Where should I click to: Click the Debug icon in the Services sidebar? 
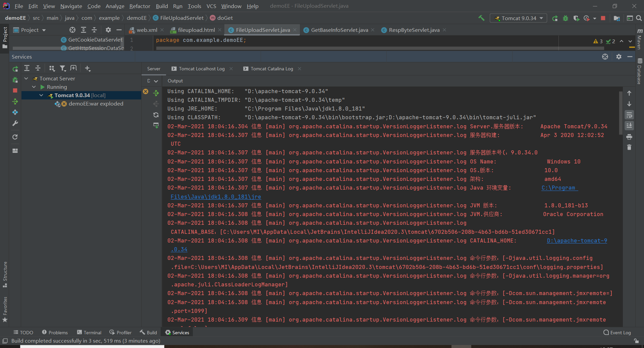pos(15,80)
